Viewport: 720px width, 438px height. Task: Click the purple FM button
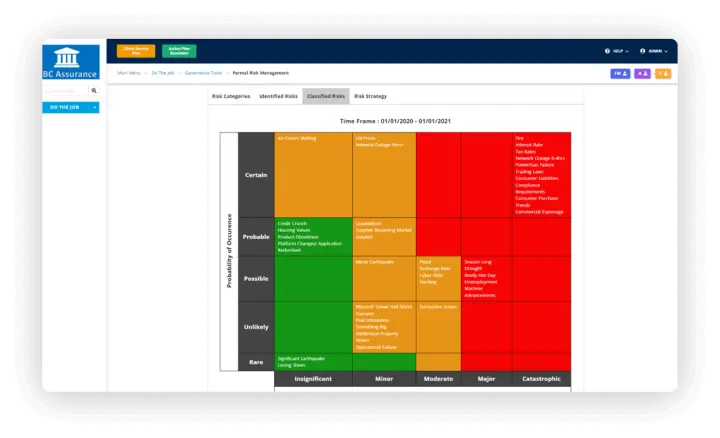[620, 73]
